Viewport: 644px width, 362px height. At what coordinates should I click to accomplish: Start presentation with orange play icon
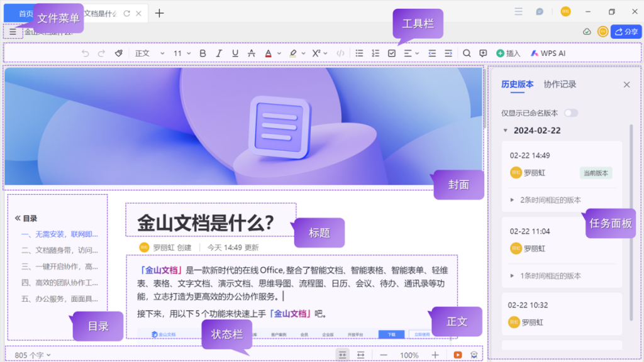(x=458, y=355)
